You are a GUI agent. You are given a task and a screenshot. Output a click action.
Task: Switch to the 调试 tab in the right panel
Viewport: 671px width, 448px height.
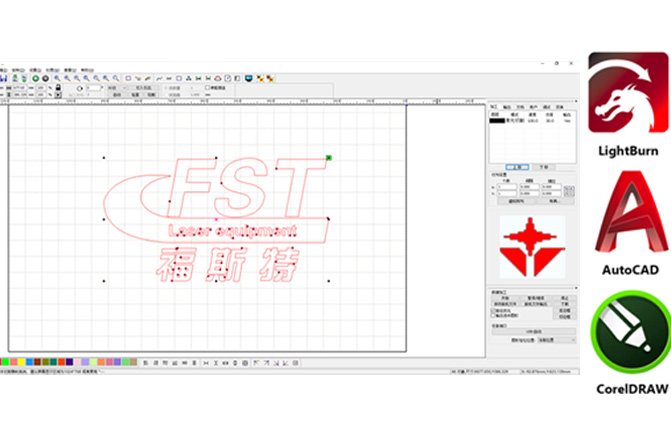pyautogui.click(x=546, y=107)
